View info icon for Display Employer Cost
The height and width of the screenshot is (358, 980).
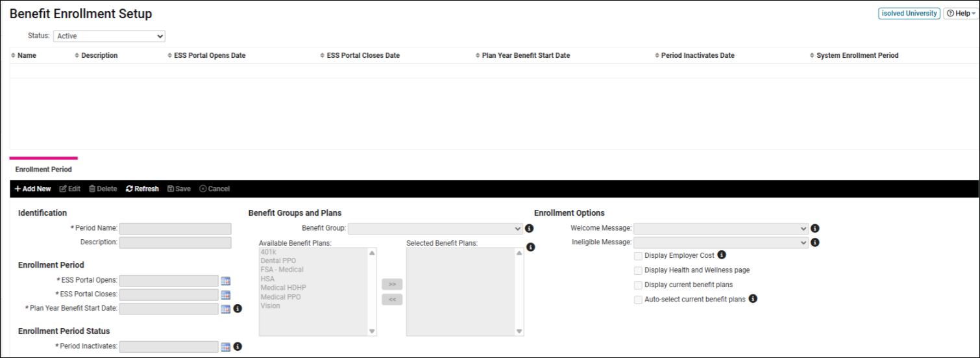[722, 255]
